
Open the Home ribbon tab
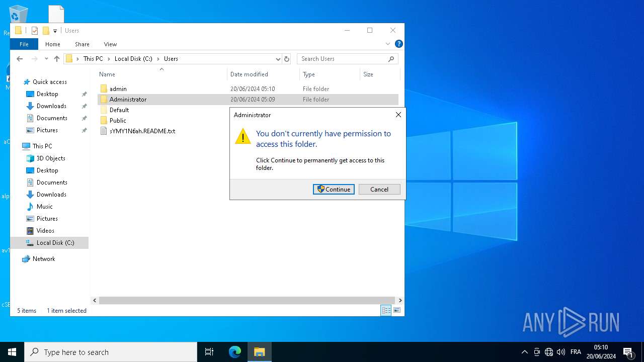(x=53, y=44)
